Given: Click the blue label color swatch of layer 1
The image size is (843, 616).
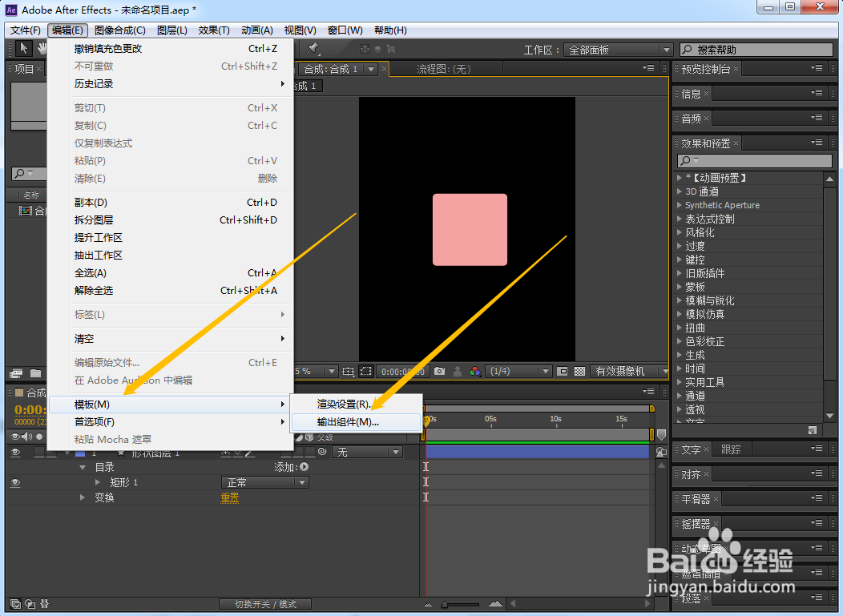Looking at the screenshot, I should 80,453.
